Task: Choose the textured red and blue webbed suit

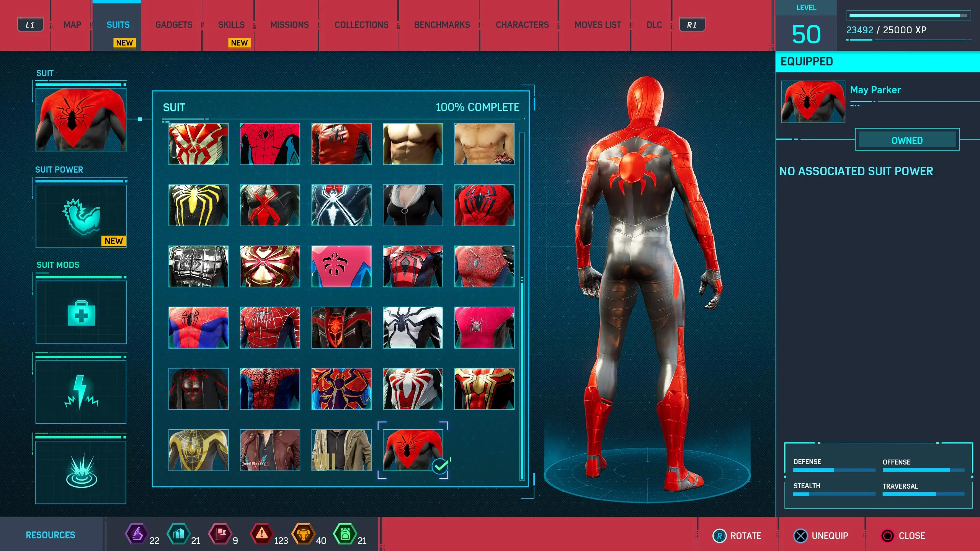Action: point(270,389)
